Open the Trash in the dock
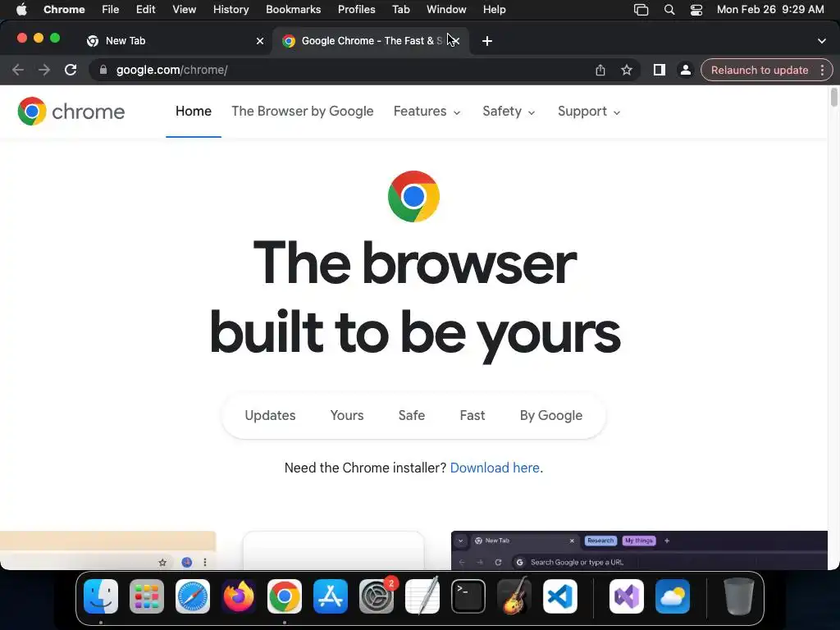This screenshot has width=840, height=630. tap(739, 596)
